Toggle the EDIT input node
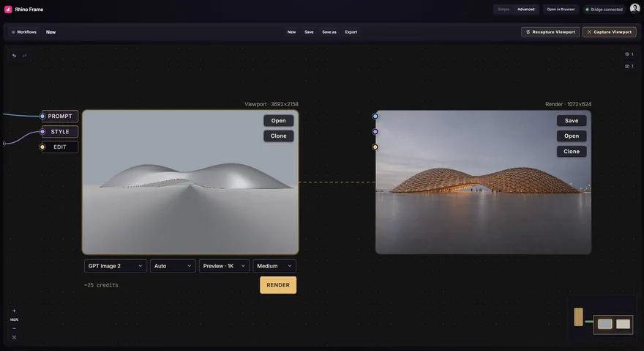 [x=59, y=147]
